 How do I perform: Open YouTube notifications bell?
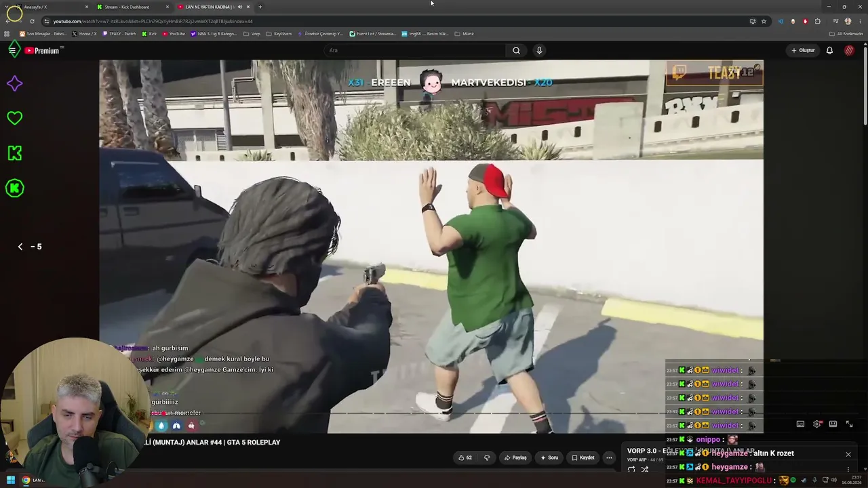pos(829,50)
